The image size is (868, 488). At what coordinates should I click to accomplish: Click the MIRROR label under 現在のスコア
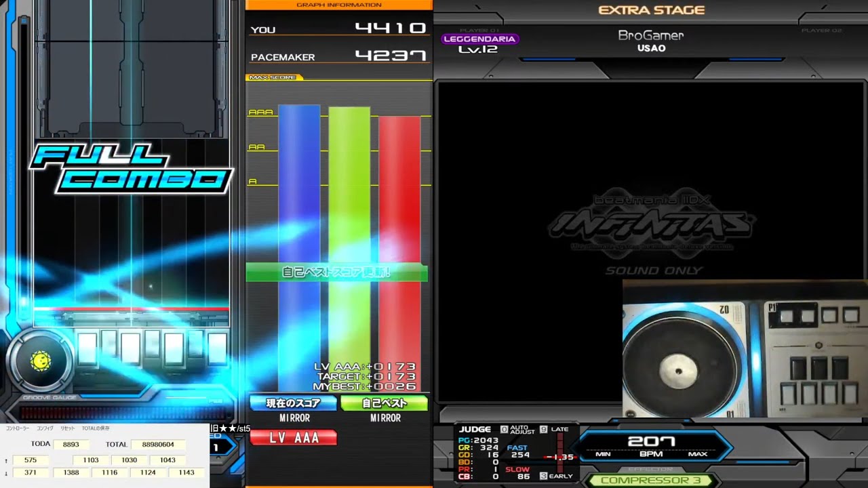(x=294, y=418)
